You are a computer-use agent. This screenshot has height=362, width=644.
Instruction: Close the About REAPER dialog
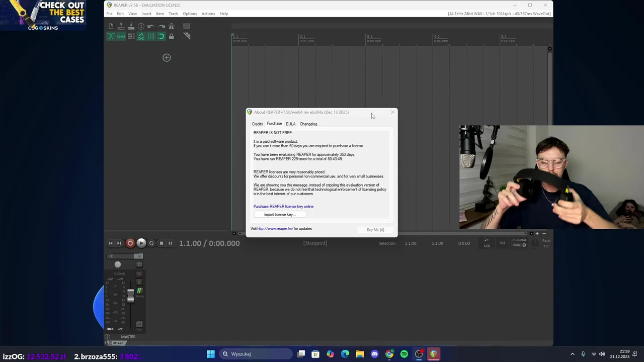click(x=393, y=112)
